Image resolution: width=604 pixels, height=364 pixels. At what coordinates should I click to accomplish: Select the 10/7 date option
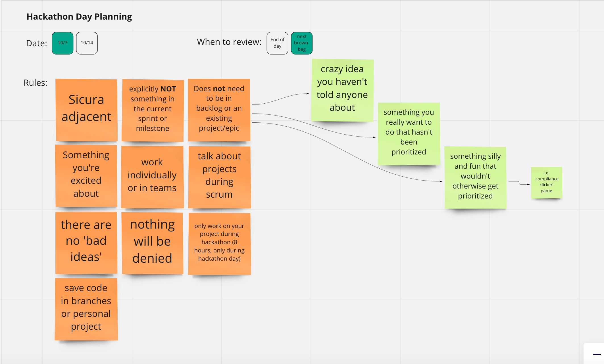pos(63,43)
